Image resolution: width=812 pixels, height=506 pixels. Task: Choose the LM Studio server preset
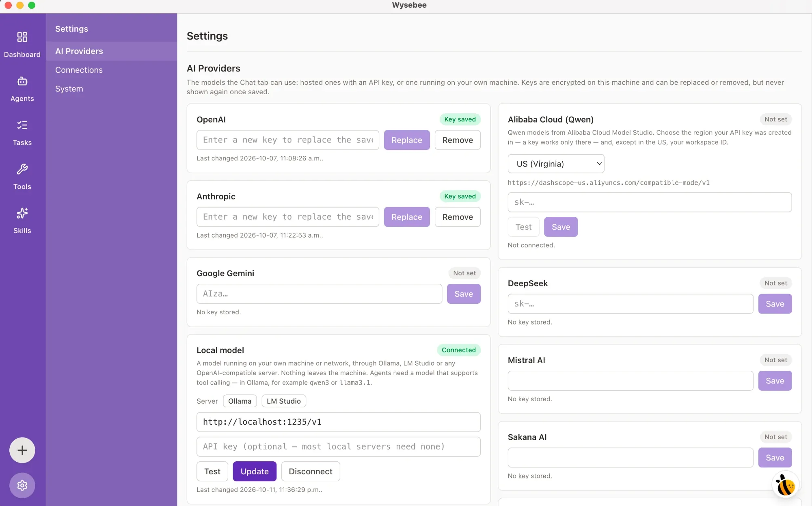(x=284, y=401)
